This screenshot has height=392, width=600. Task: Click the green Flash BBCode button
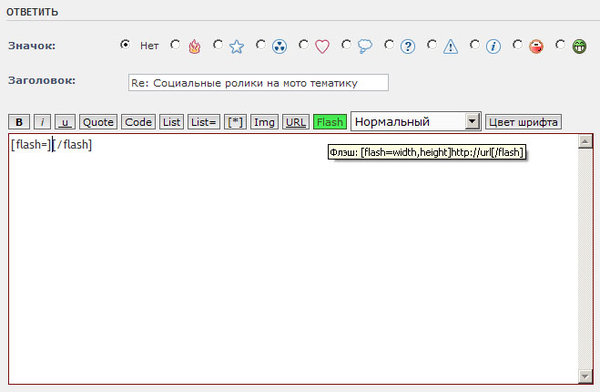[x=330, y=122]
